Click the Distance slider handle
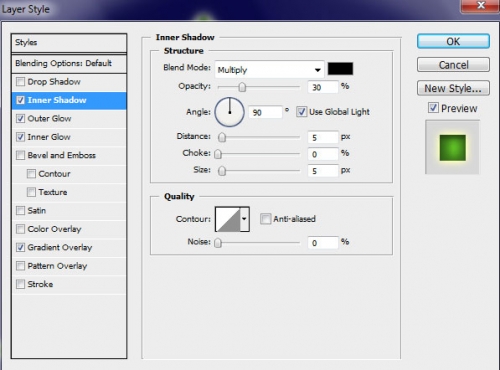The image size is (500, 370). [222, 137]
